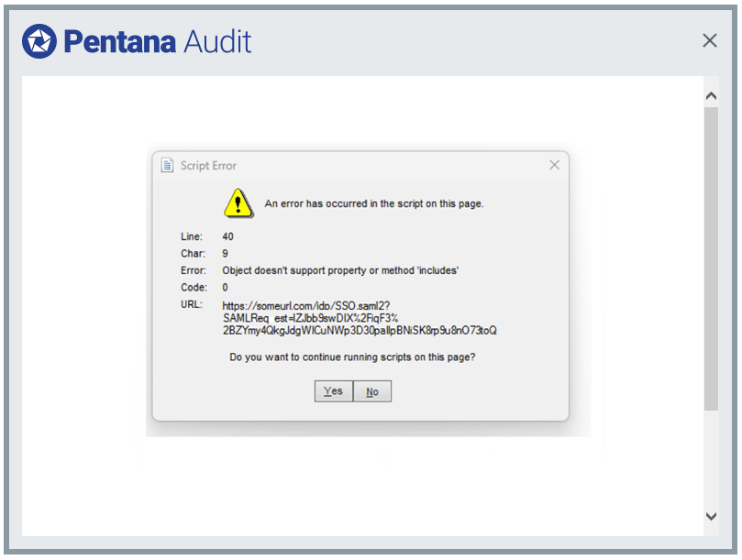Viewport: 742px width, 560px height.
Task: Click the Script Error document icon
Action: tap(167, 165)
